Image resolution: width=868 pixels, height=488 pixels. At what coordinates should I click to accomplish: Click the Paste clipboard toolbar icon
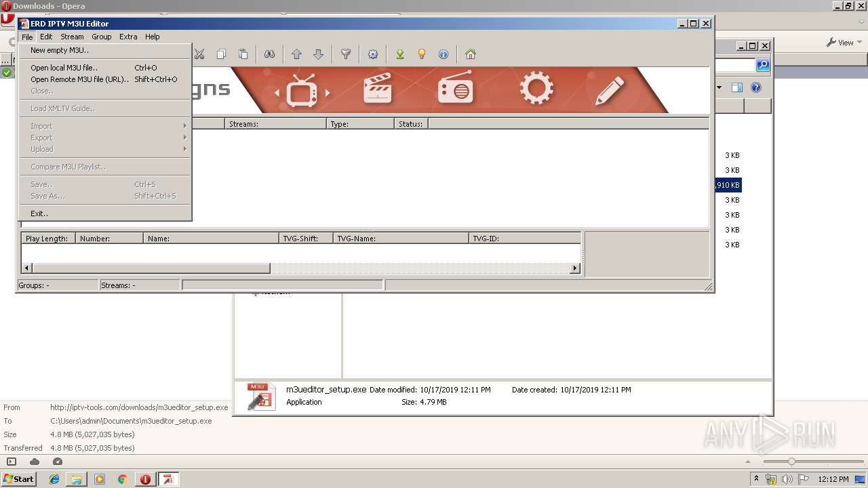point(243,54)
